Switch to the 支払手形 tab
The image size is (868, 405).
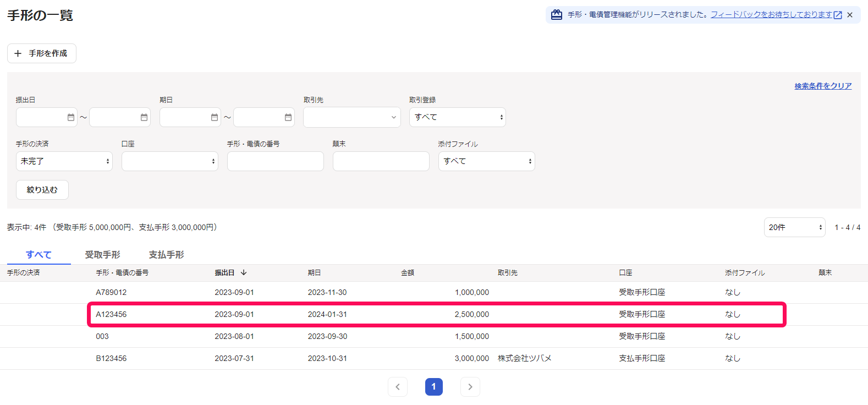[166, 255]
